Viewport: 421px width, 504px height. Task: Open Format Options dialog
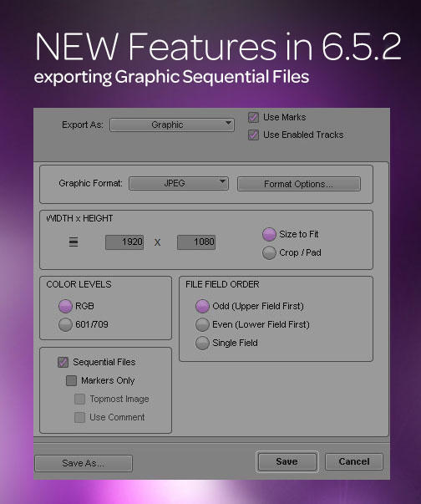tap(299, 184)
